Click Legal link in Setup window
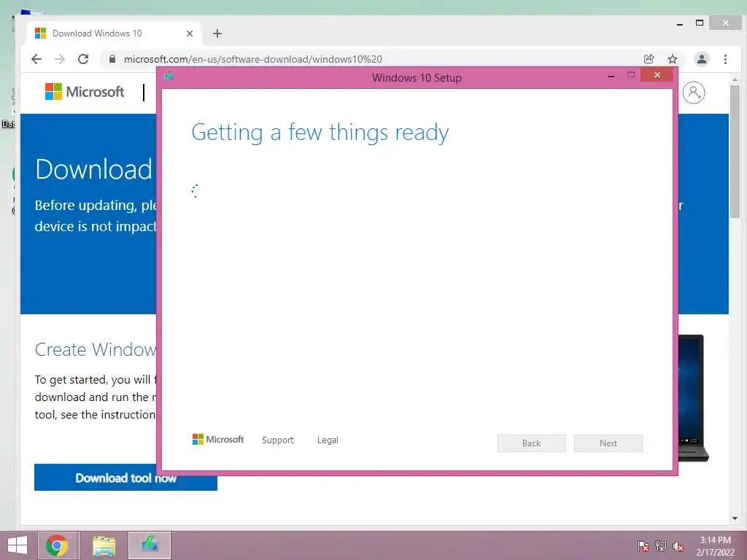 tap(328, 440)
